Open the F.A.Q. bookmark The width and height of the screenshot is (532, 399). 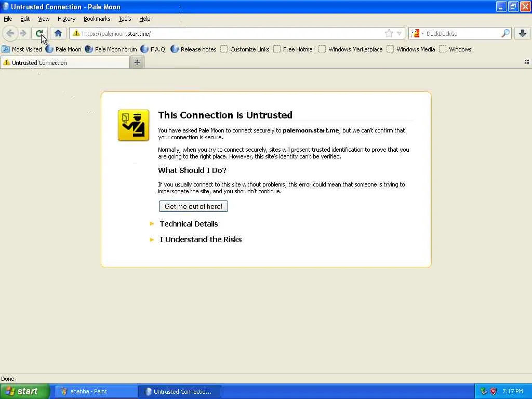[153, 49]
